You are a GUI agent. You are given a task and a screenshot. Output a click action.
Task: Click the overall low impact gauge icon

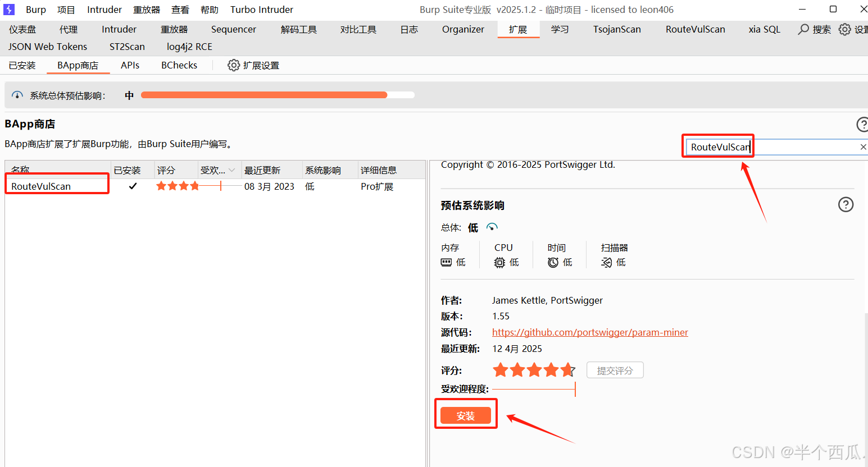click(492, 227)
